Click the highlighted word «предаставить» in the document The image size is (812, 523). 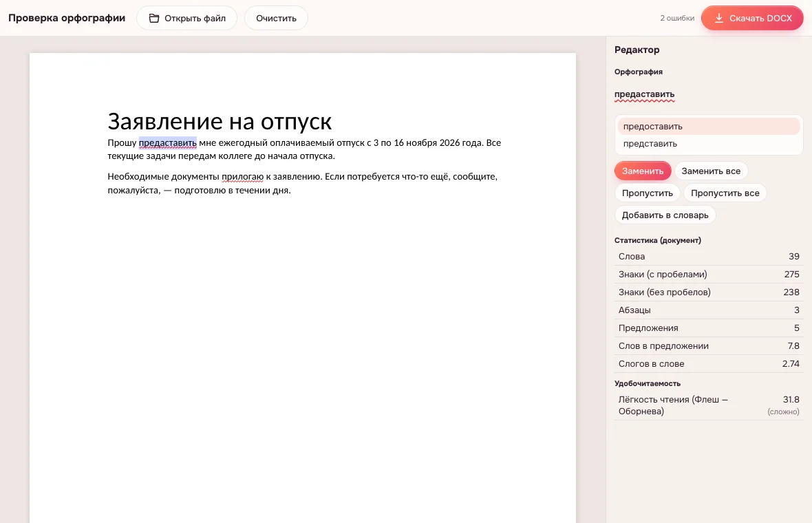167,142
